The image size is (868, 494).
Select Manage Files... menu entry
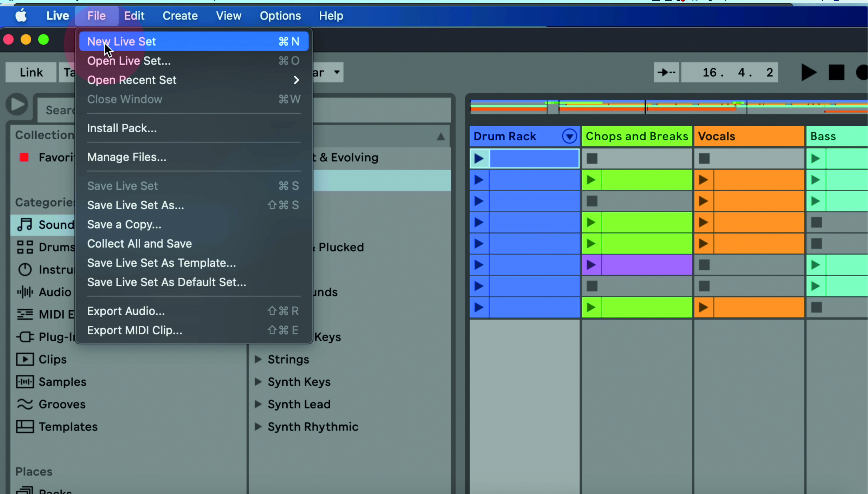[194, 157]
